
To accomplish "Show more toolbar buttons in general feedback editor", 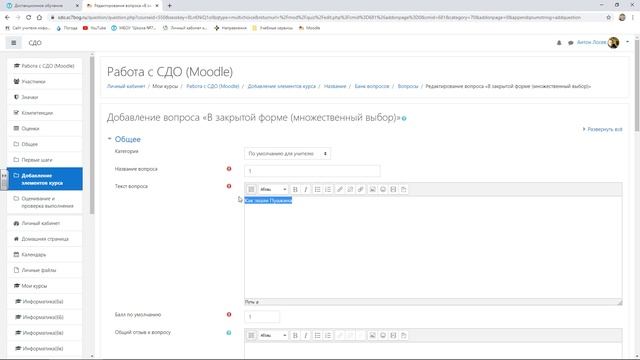I will [x=251, y=336].
